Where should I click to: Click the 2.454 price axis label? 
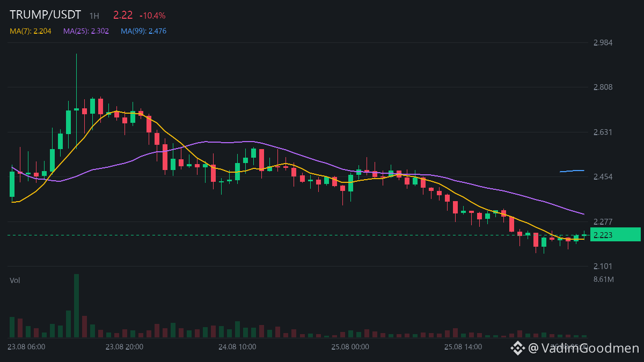click(x=603, y=176)
